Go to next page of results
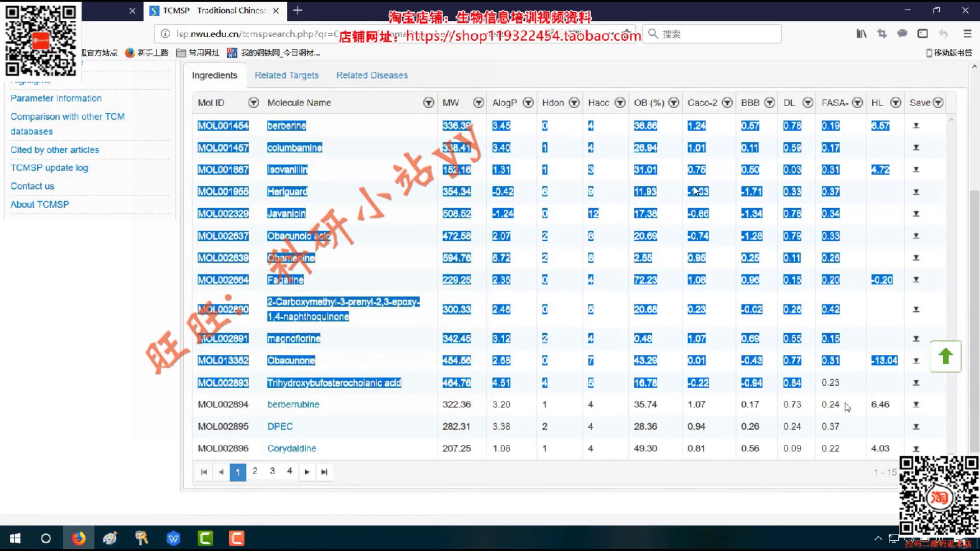This screenshot has width=980, height=551. (x=307, y=472)
